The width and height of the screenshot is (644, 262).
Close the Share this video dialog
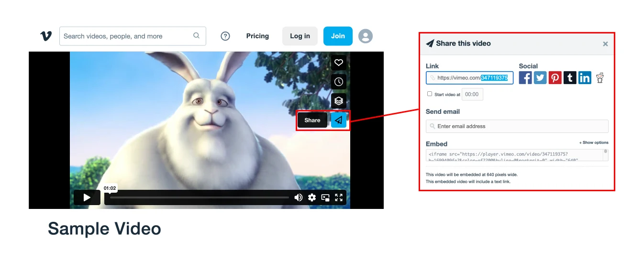(x=605, y=44)
